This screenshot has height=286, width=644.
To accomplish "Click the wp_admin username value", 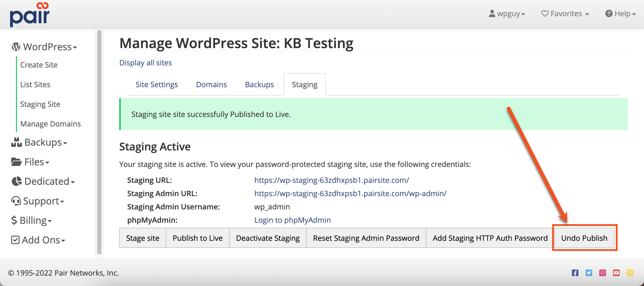I will click(x=272, y=207).
